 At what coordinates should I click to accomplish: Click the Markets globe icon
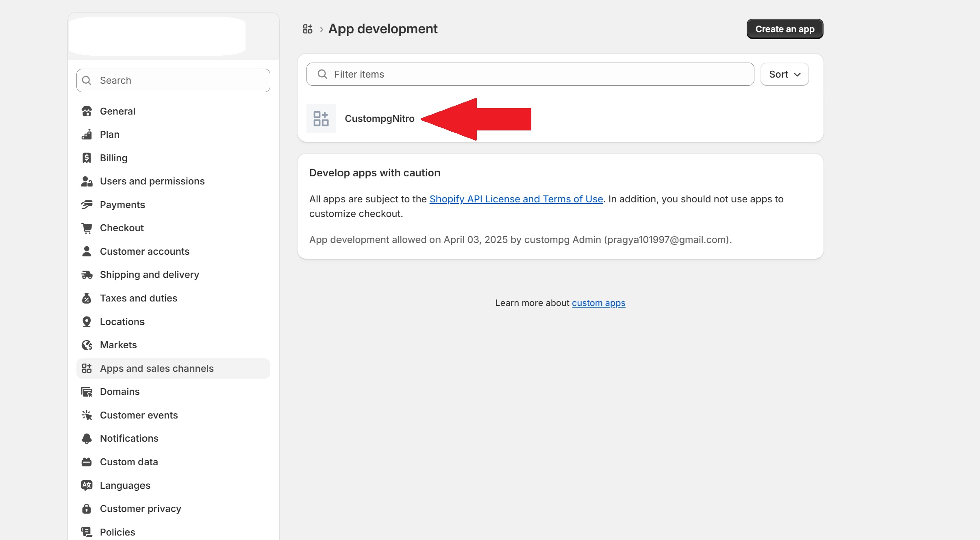[87, 345]
